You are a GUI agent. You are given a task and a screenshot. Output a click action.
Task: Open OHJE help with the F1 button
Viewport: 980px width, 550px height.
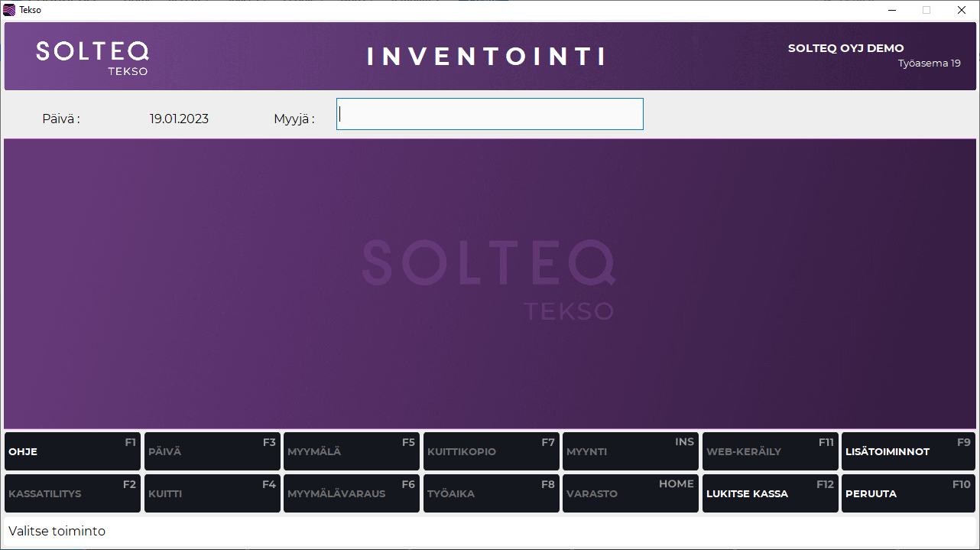coord(72,451)
